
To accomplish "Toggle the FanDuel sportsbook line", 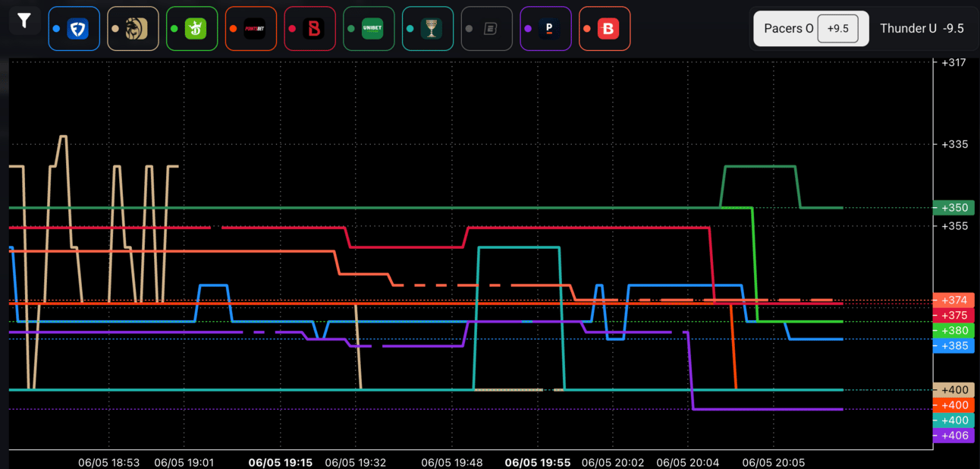I will pyautogui.click(x=74, y=29).
